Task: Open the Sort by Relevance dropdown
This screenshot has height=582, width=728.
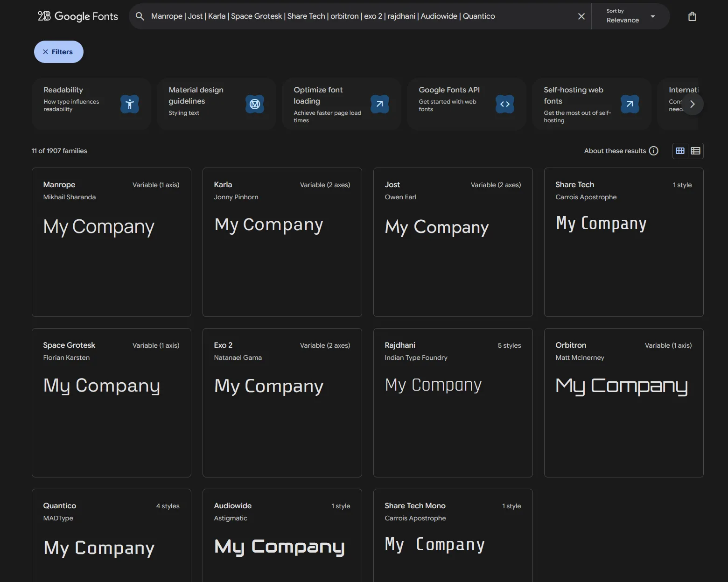Action: click(630, 16)
